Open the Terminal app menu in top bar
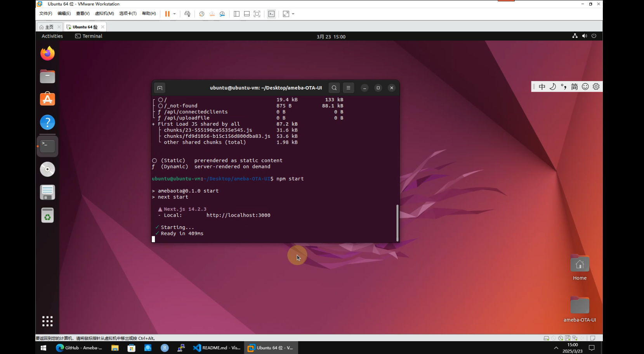This screenshot has width=644, height=354. tap(89, 36)
